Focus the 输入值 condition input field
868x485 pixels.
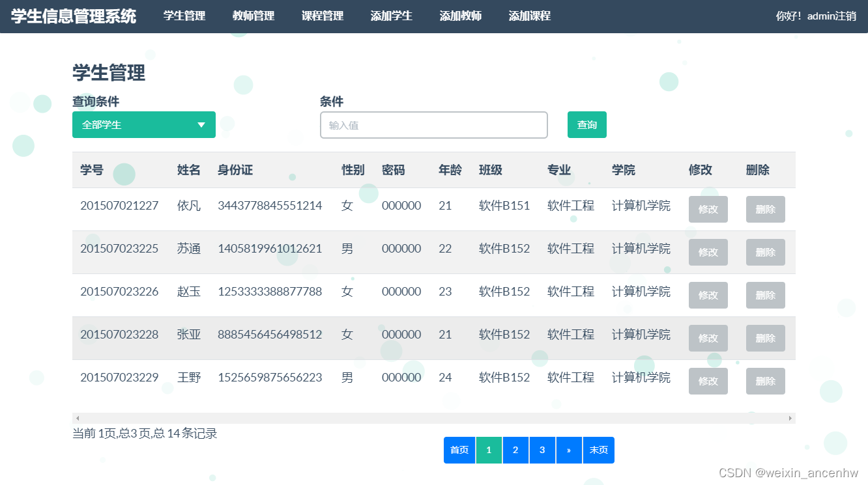[x=434, y=125]
